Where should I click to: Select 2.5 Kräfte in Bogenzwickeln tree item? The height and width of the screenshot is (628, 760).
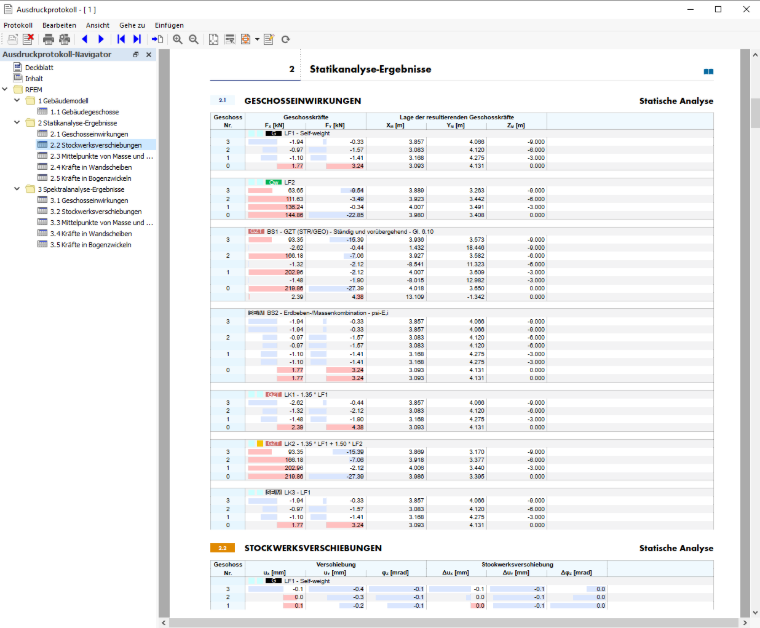pyautogui.click(x=91, y=178)
